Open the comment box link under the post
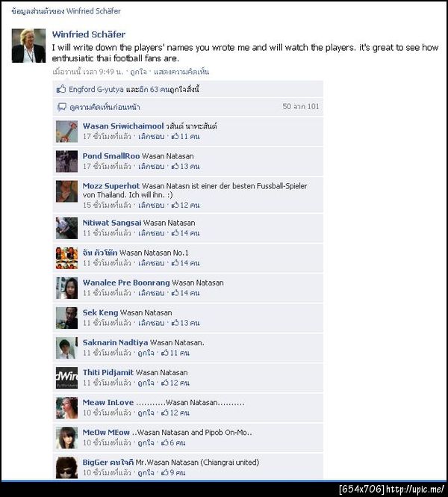The image size is (448, 497). coord(181,72)
